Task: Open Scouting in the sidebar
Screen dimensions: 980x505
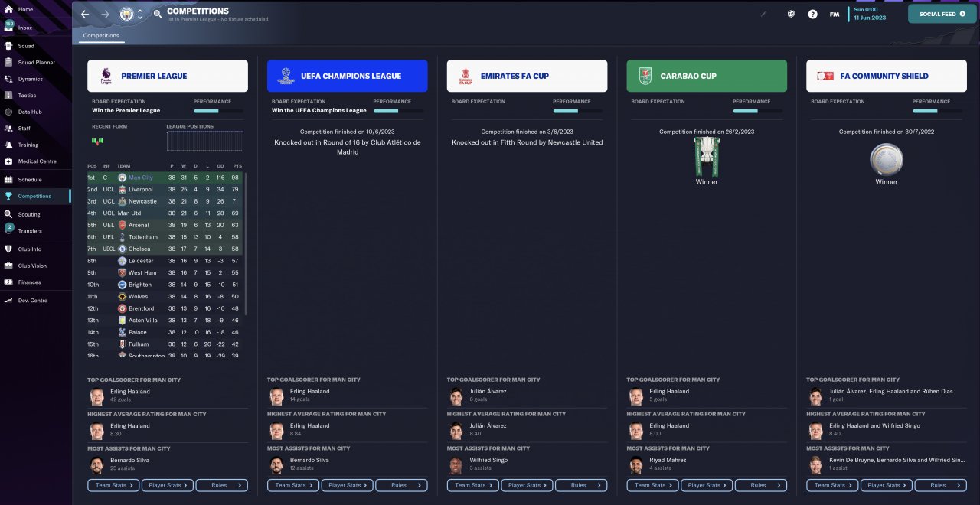Action: click(x=35, y=214)
